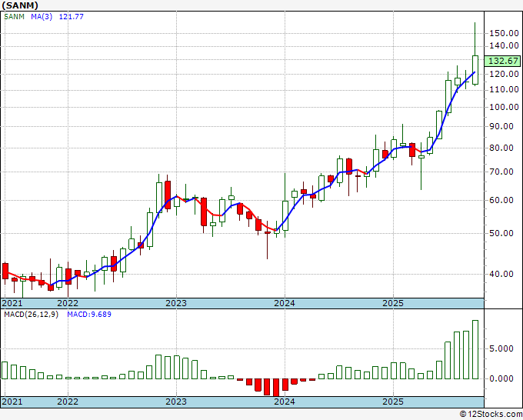The image size is (523, 420).
Task: Open the 12Stocks.com credit link
Action: pos(491,415)
